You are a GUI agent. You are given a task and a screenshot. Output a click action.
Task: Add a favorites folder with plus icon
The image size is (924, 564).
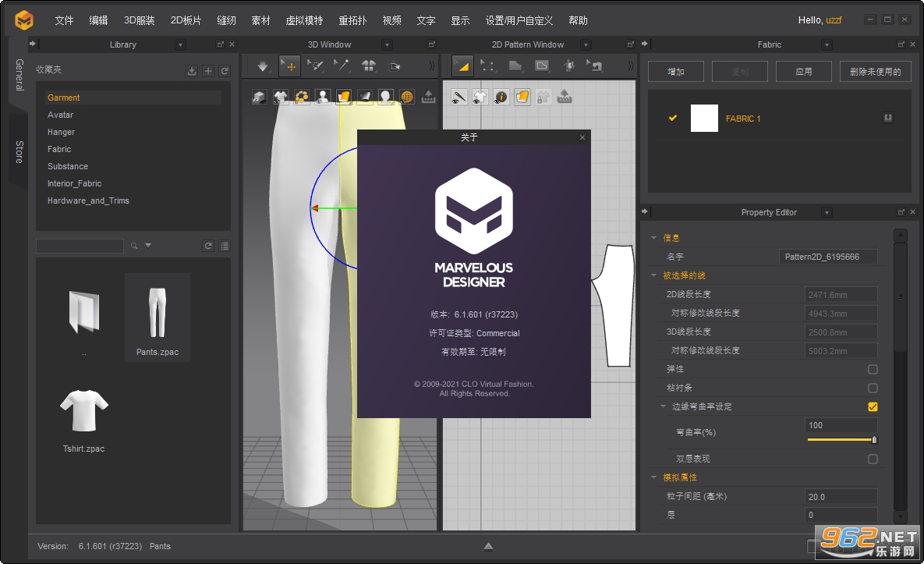208,71
